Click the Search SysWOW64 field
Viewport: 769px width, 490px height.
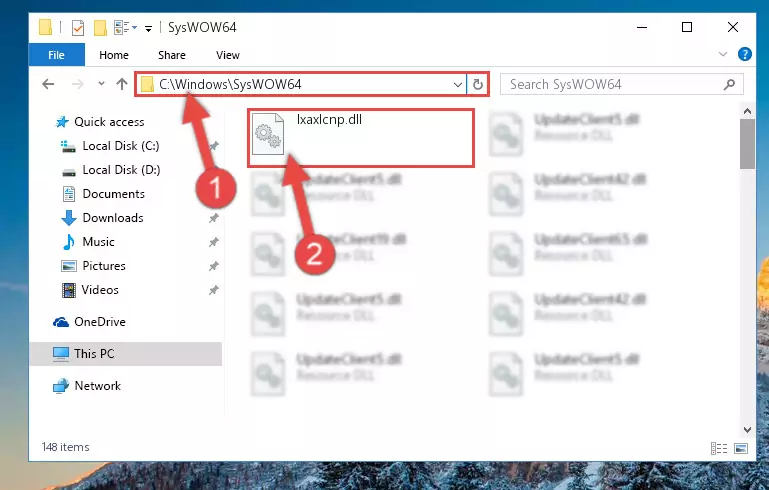[621, 84]
